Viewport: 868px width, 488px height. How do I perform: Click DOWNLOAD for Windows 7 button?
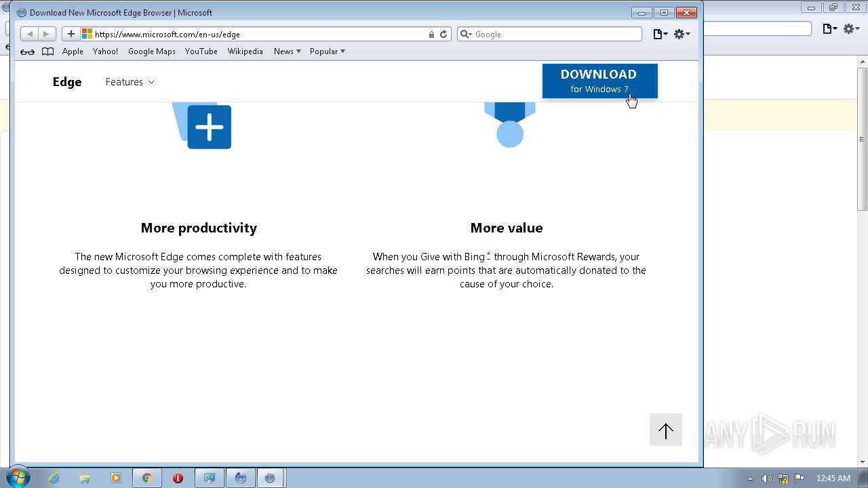coord(600,81)
